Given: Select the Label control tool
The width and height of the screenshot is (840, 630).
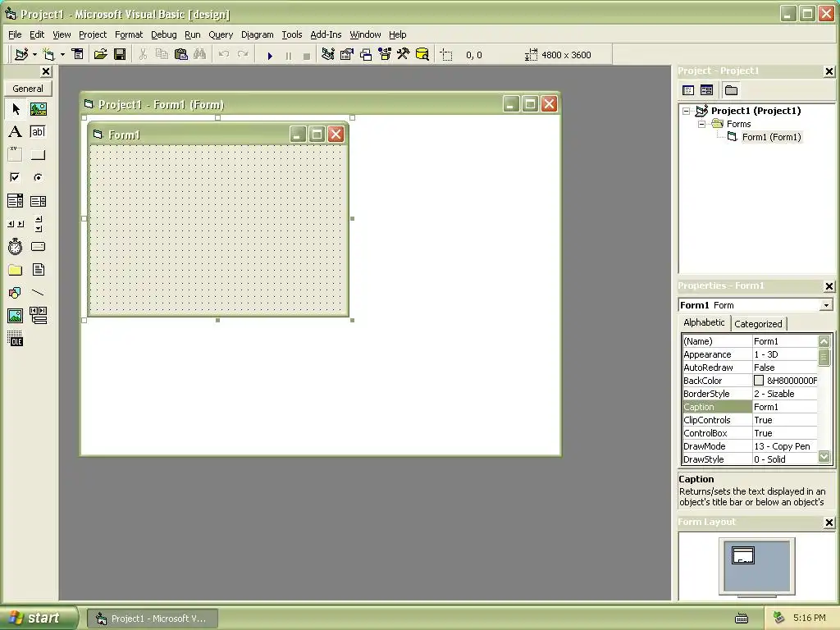Looking at the screenshot, I should [x=16, y=132].
